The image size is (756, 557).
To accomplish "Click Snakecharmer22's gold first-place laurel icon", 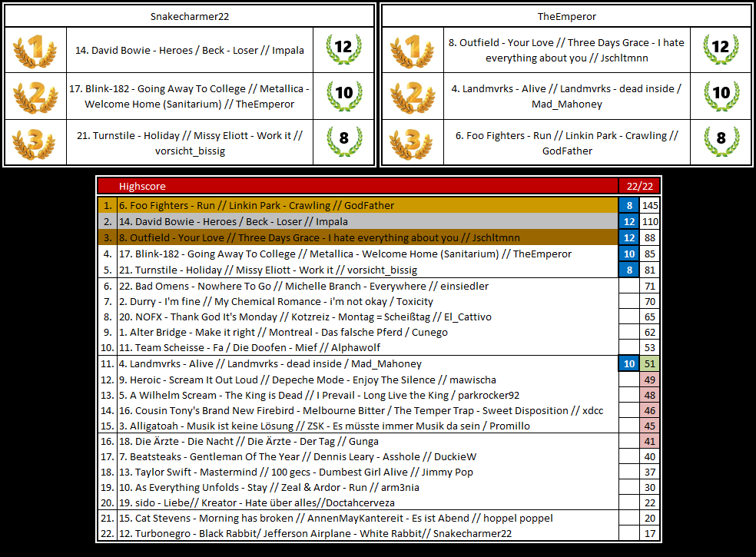I will [35, 50].
